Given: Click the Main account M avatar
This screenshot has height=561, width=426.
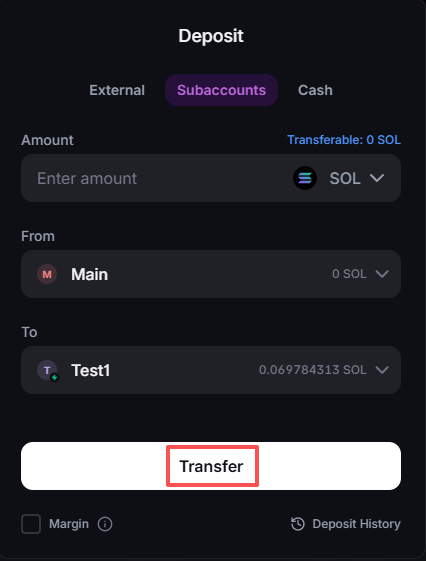Looking at the screenshot, I should coord(47,274).
